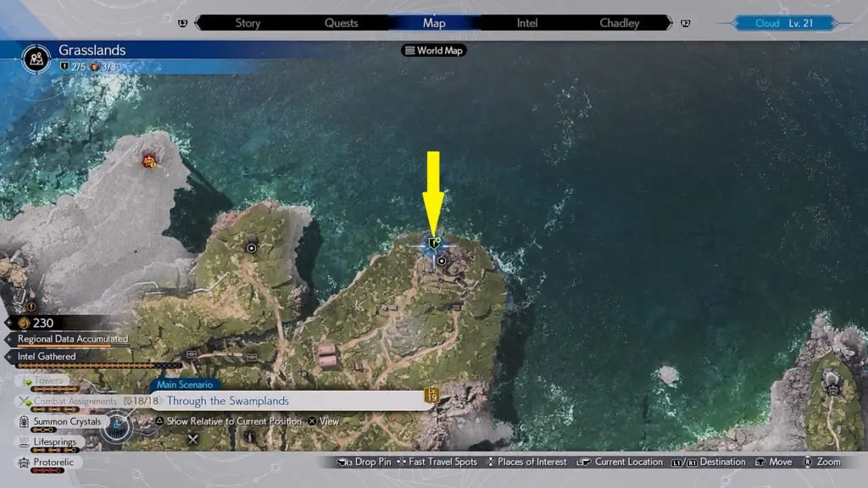Screen dimensions: 868x488
Task: Open the Intel tab
Action: [527, 23]
